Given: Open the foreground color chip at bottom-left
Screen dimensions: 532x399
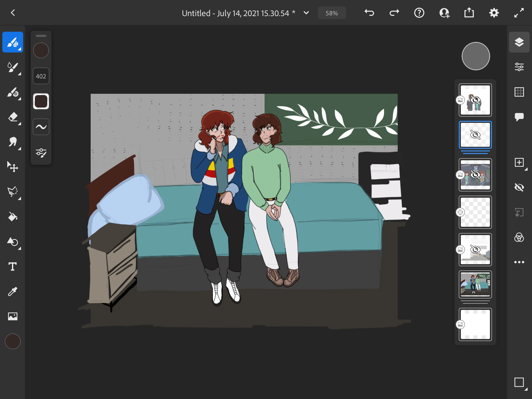Looking at the screenshot, I should (x=12, y=341).
